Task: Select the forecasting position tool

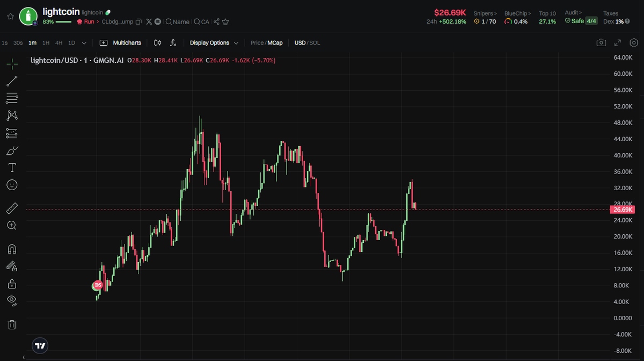Action: pyautogui.click(x=12, y=133)
